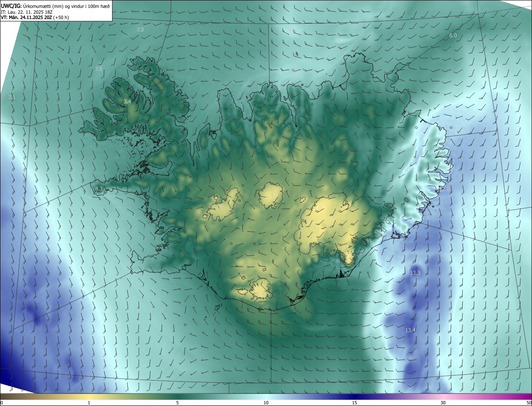Click the initial time line "IT: Lau. 22. 11. 2025 18Z"

27,12
